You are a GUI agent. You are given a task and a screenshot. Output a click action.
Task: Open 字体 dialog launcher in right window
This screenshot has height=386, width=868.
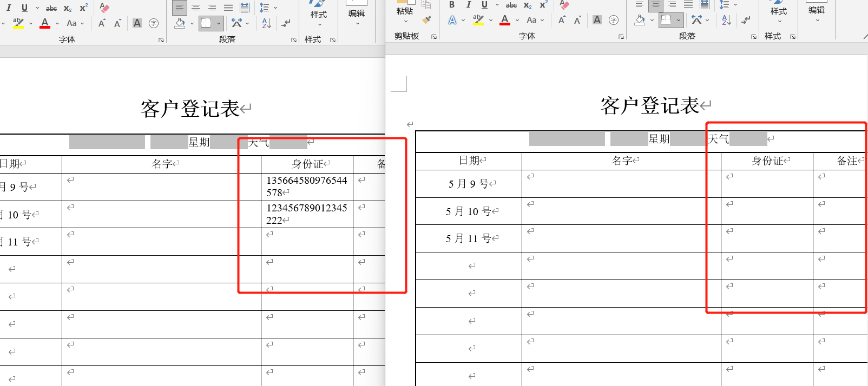tap(621, 37)
